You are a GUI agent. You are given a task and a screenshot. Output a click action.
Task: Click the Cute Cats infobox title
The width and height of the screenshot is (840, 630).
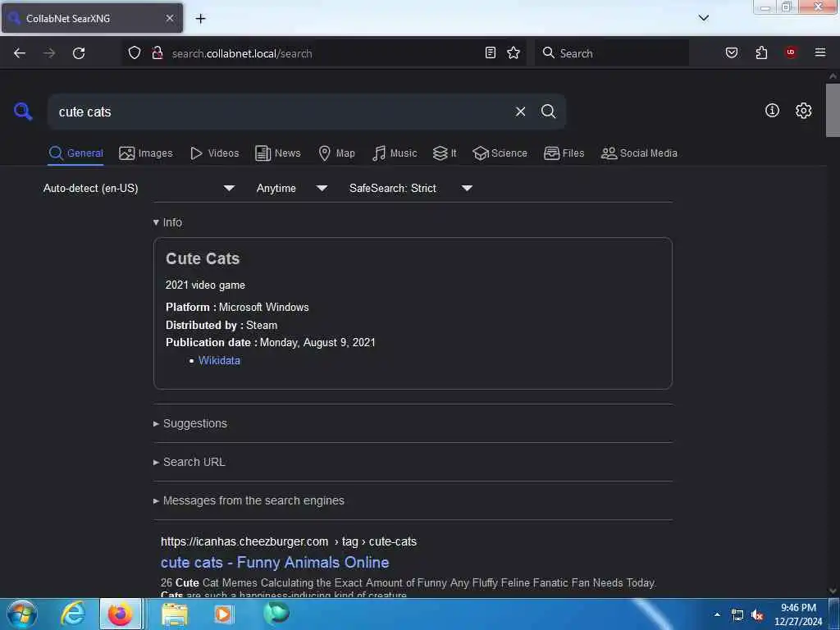pyautogui.click(x=203, y=258)
